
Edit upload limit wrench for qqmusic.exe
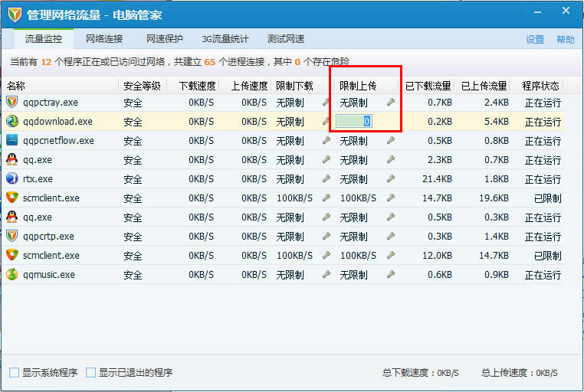tap(391, 274)
